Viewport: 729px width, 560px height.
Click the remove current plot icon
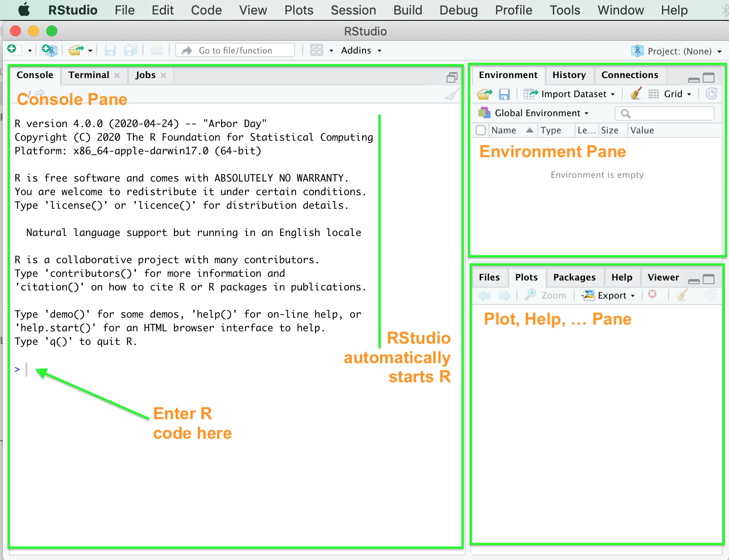652,294
